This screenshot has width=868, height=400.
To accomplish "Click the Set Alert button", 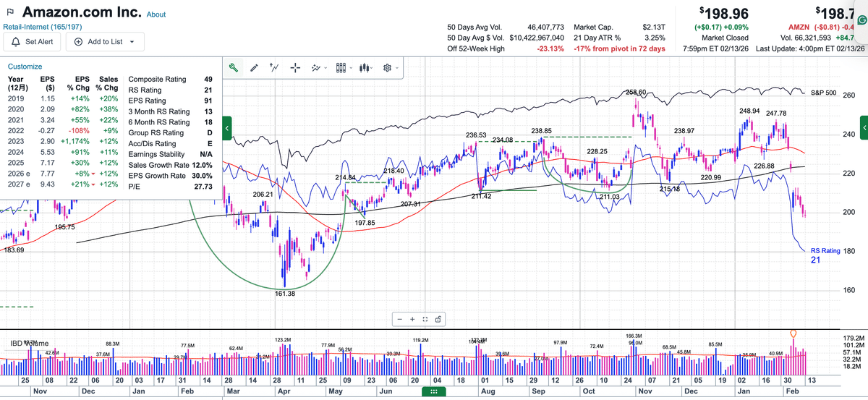I will pos(33,41).
